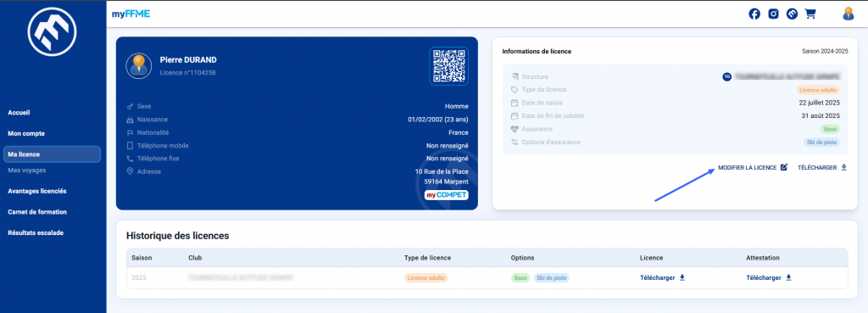
Task: Click the QR code on licence card
Action: click(448, 66)
